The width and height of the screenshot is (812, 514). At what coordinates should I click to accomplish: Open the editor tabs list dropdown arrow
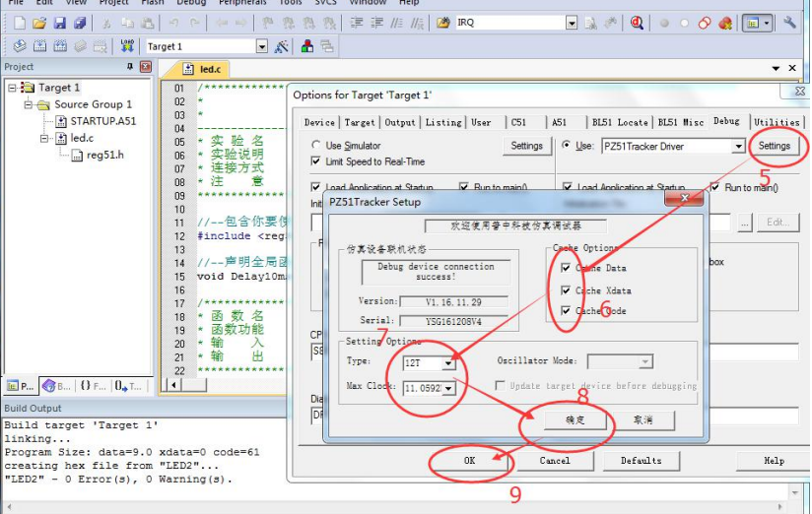point(776,68)
